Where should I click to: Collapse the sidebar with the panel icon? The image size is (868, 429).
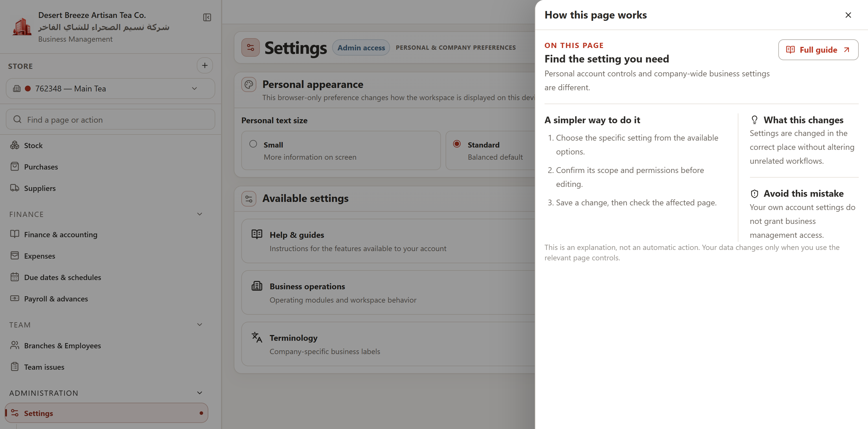click(x=207, y=17)
